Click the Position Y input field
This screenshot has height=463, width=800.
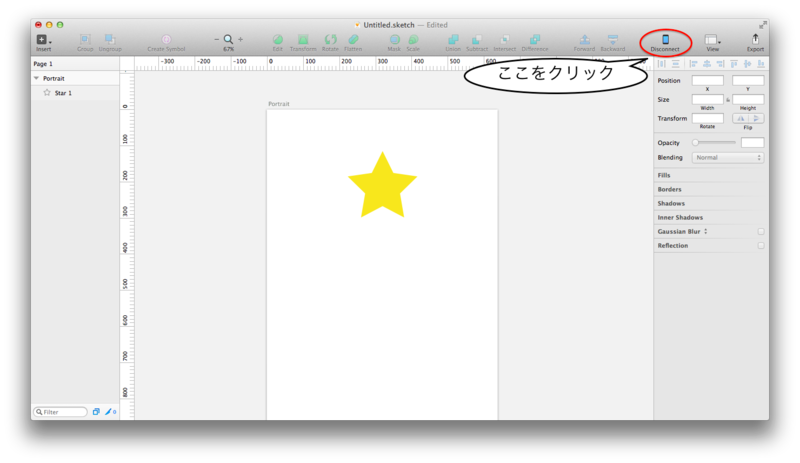[x=748, y=81]
